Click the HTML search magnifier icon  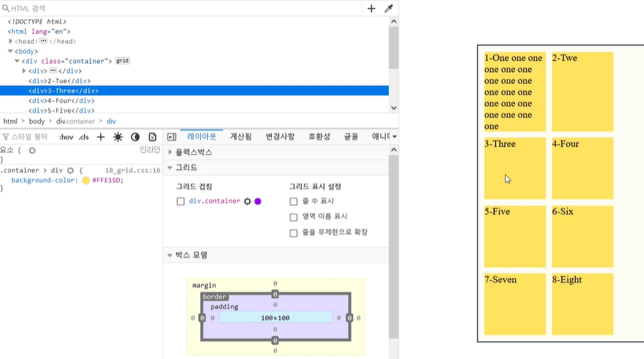coord(5,8)
